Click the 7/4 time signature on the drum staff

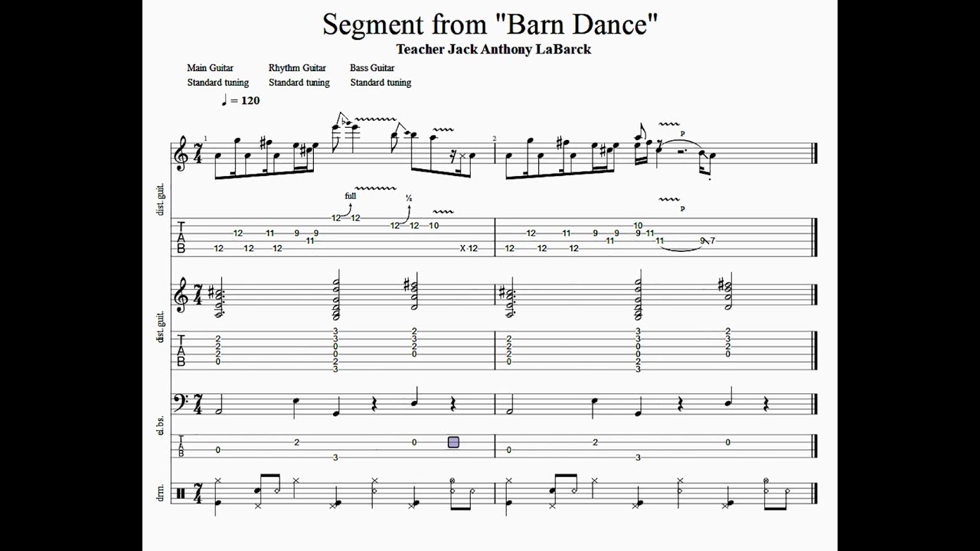[x=198, y=493]
